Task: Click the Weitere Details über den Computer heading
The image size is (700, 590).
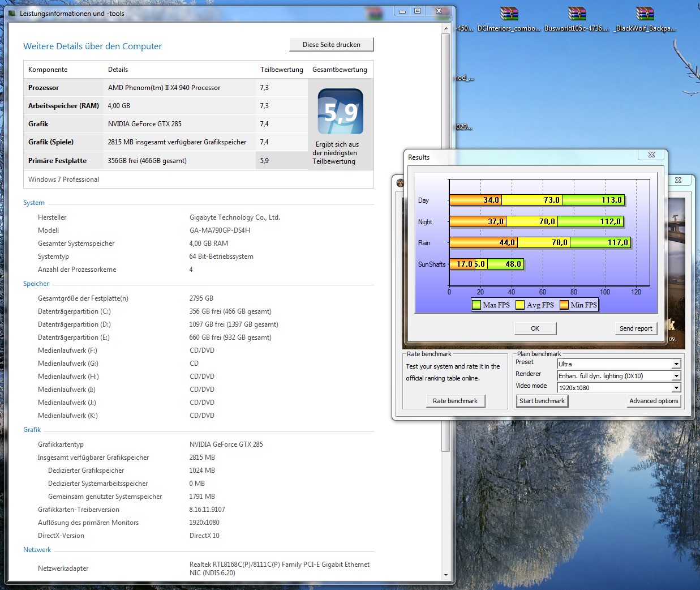Action: 92,46
